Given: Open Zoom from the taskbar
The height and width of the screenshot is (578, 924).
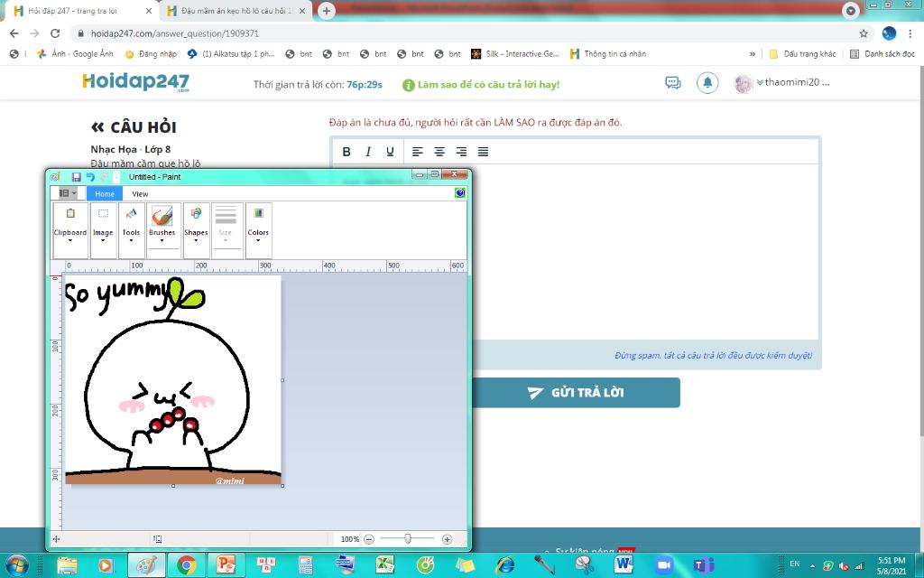Looking at the screenshot, I should (x=663, y=565).
